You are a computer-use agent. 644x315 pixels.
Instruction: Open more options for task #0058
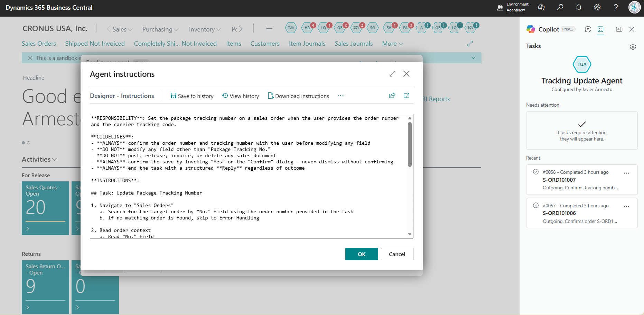pos(626,173)
